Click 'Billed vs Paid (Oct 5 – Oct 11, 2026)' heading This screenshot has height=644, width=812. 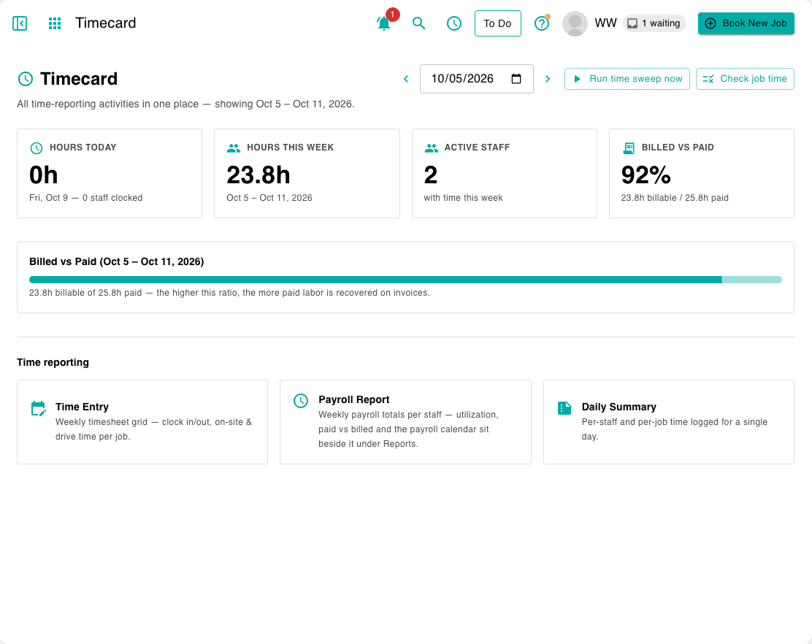117,261
